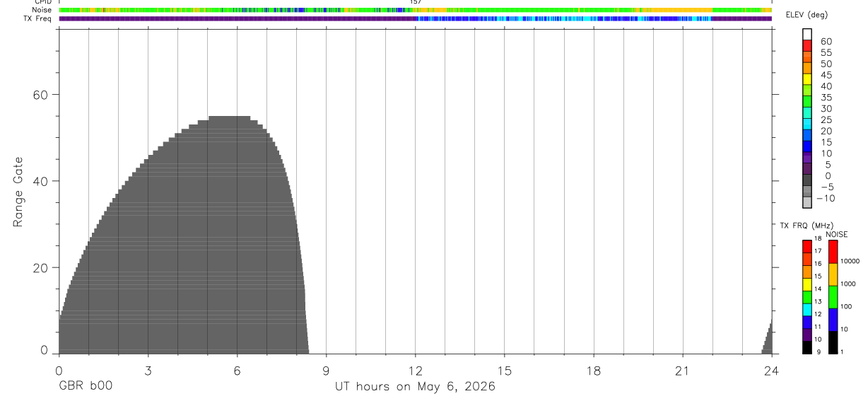Click the 'Noise' strip label at top left
The image size is (868, 401).
pos(42,10)
